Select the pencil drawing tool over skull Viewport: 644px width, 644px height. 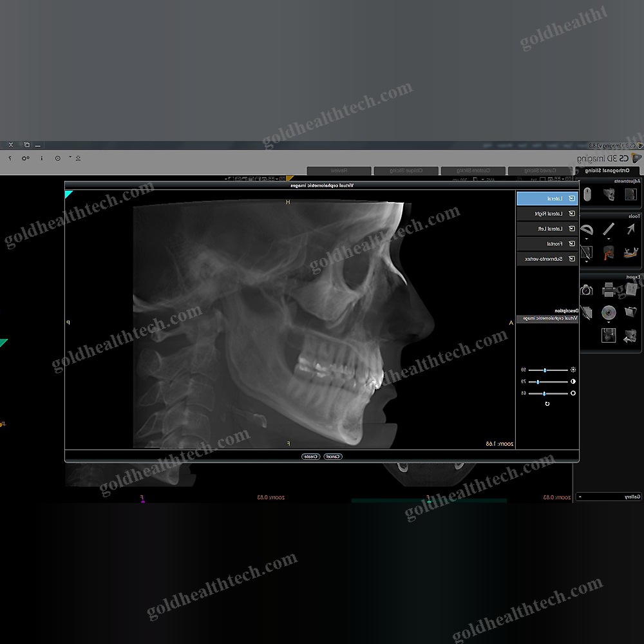(587, 252)
